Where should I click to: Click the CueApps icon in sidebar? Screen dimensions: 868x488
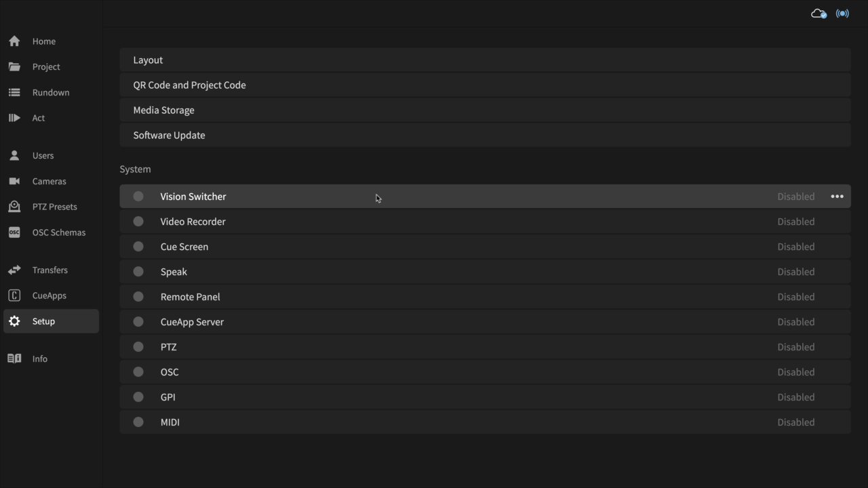(x=14, y=296)
